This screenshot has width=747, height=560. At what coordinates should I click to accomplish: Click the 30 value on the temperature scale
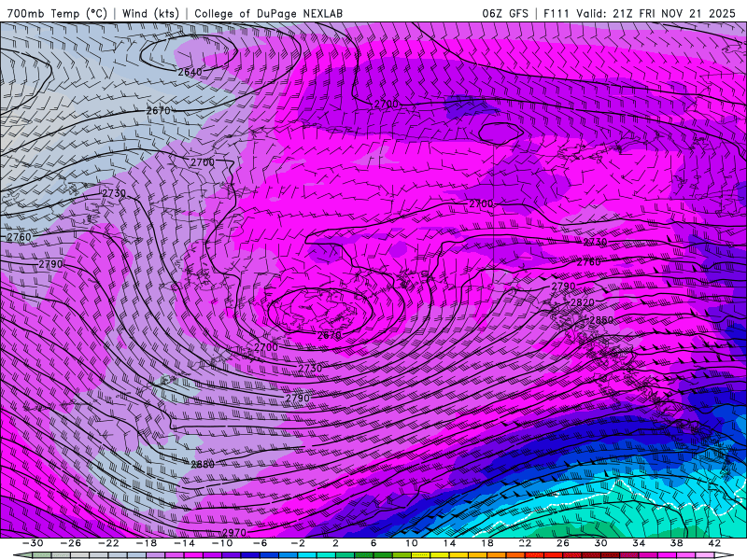[600, 543]
